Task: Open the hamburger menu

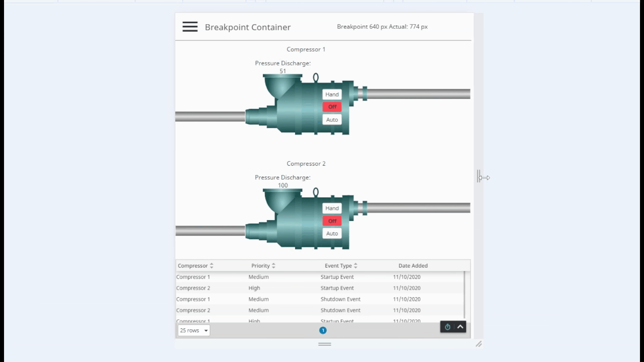Action: click(190, 27)
